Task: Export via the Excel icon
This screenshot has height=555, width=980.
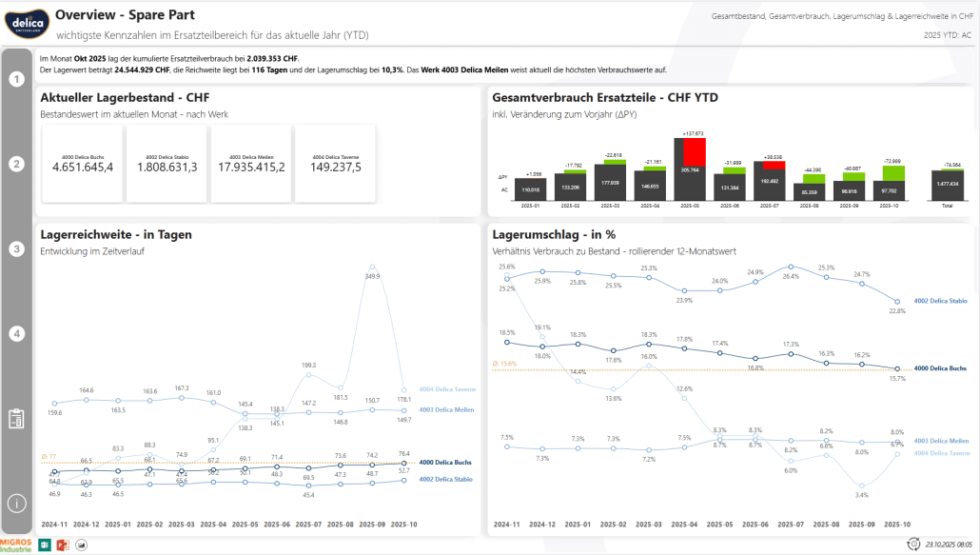Action: click(43, 545)
